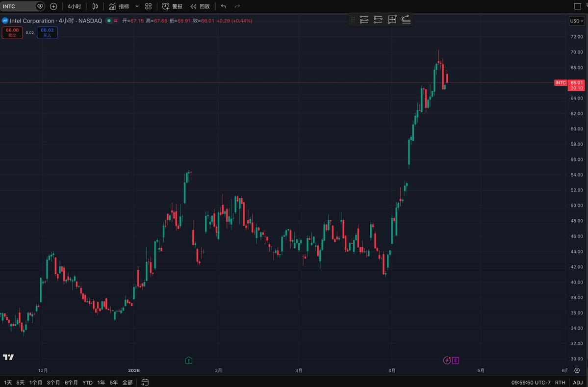Click the lightning bolt event marker
This screenshot has height=387, width=588.
click(x=447, y=361)
